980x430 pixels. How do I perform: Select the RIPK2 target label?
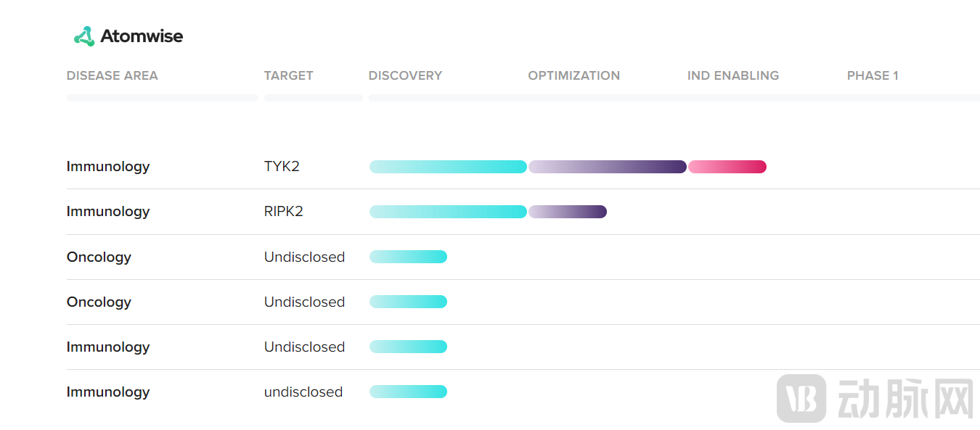pyautogui.click(x=284, y=212)
